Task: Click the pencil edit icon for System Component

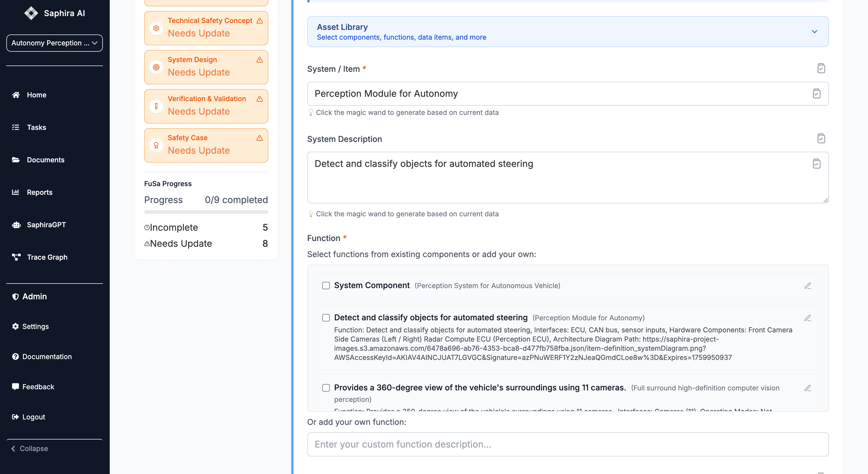Action: pyautogui.click(x=807, y=286)
